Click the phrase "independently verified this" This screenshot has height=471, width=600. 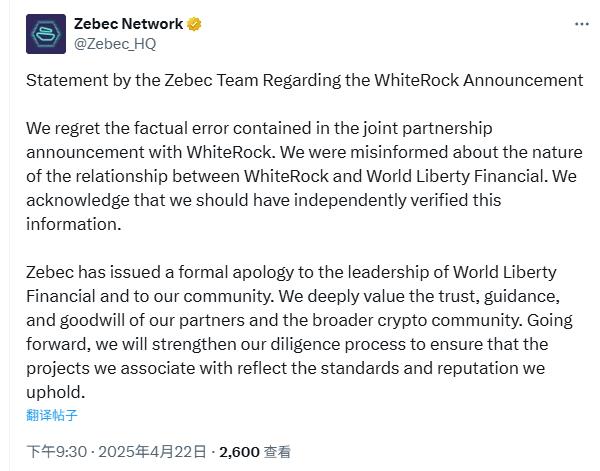[398, 200]
